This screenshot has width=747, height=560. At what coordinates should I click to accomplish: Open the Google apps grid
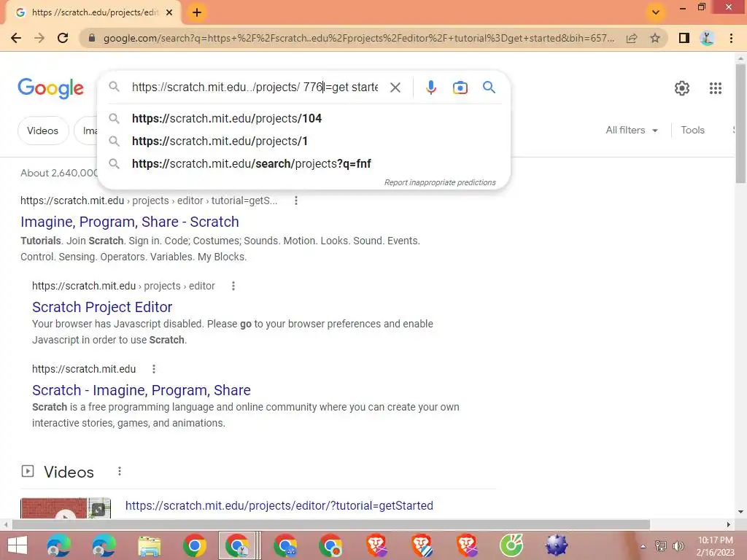715,88
